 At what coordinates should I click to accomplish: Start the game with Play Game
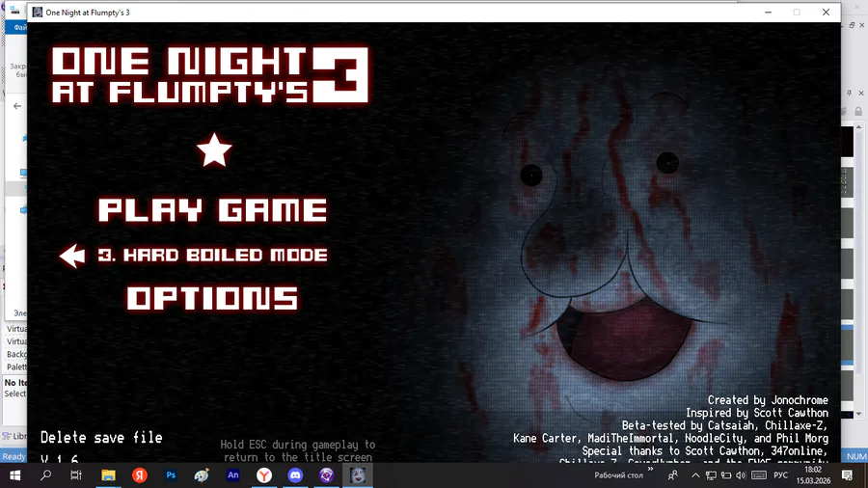pos(212,210)
